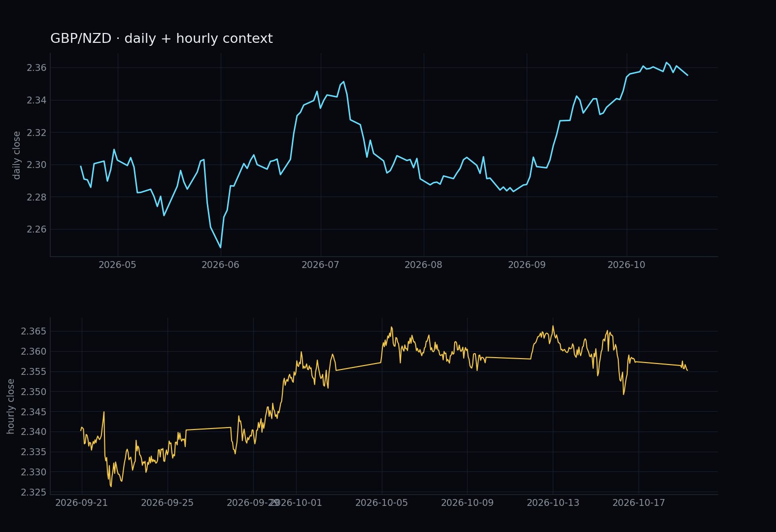Click the 2.335 tick on the hourly chart
The width and height of the screenshot is (776, 532).
pyautogui.click(x=34, y=452)
